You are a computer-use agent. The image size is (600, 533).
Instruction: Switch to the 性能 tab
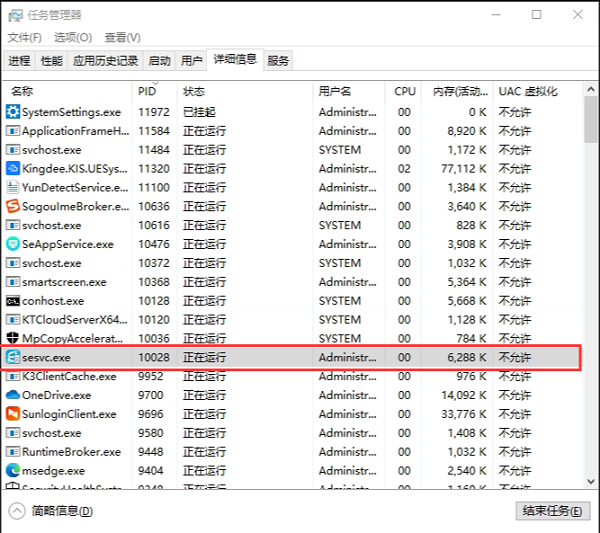[51, 61]
